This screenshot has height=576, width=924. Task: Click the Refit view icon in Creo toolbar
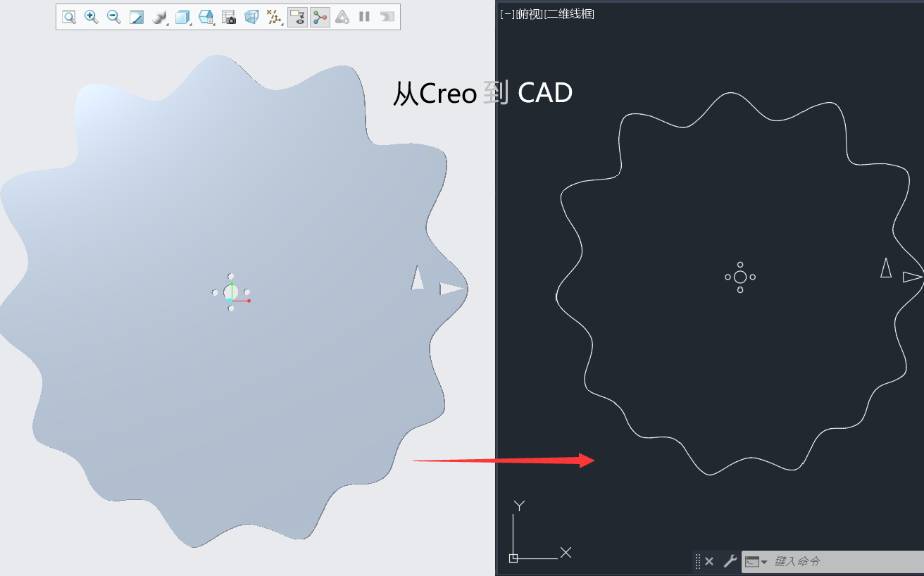click(x=69, y=17)
